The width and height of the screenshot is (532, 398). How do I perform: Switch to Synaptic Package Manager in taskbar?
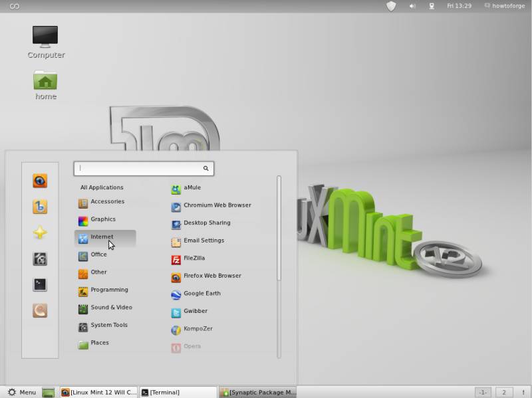tap(258, 393)
